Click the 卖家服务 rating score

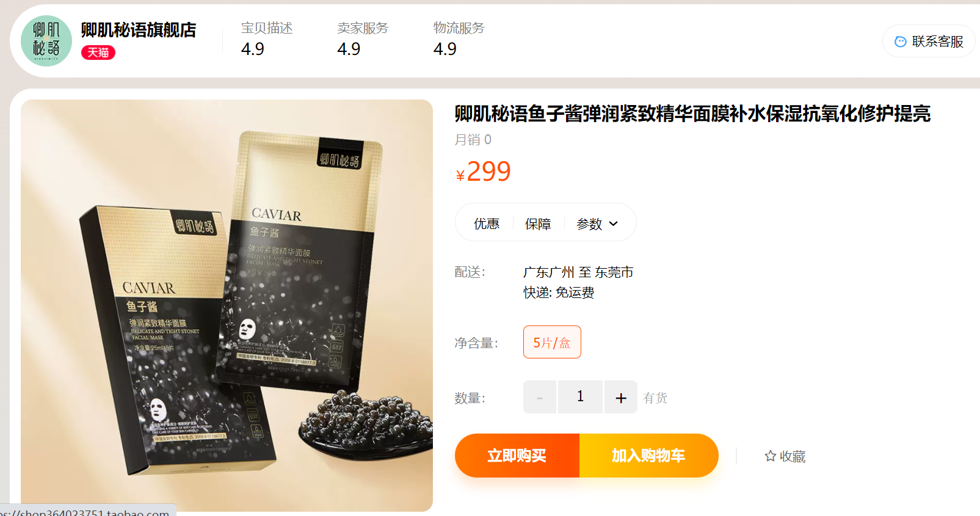(349, 49)
